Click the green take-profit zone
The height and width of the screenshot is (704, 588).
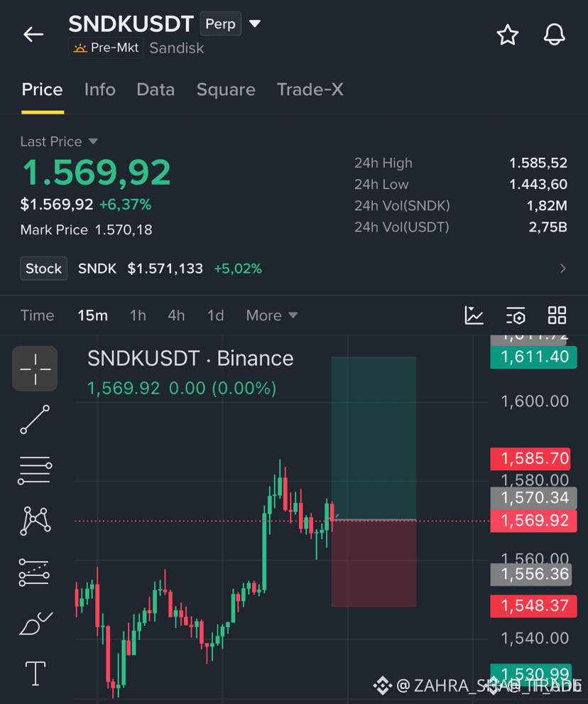pos(374,438)
